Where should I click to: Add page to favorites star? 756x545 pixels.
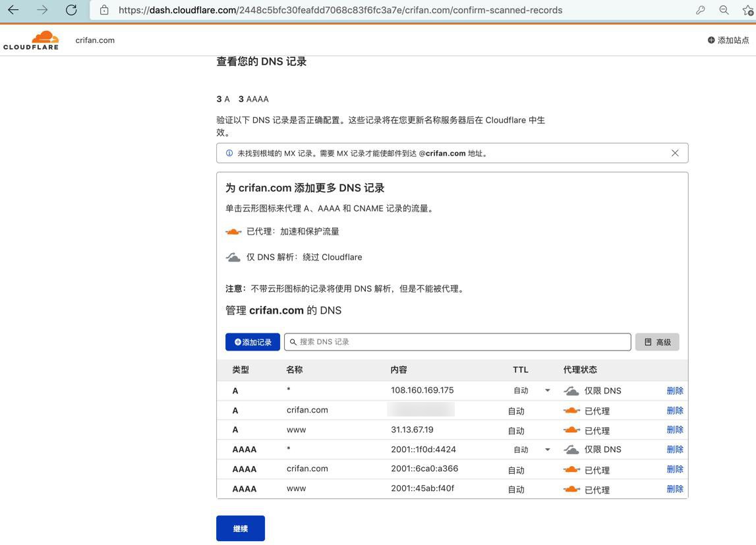(748, 10)
